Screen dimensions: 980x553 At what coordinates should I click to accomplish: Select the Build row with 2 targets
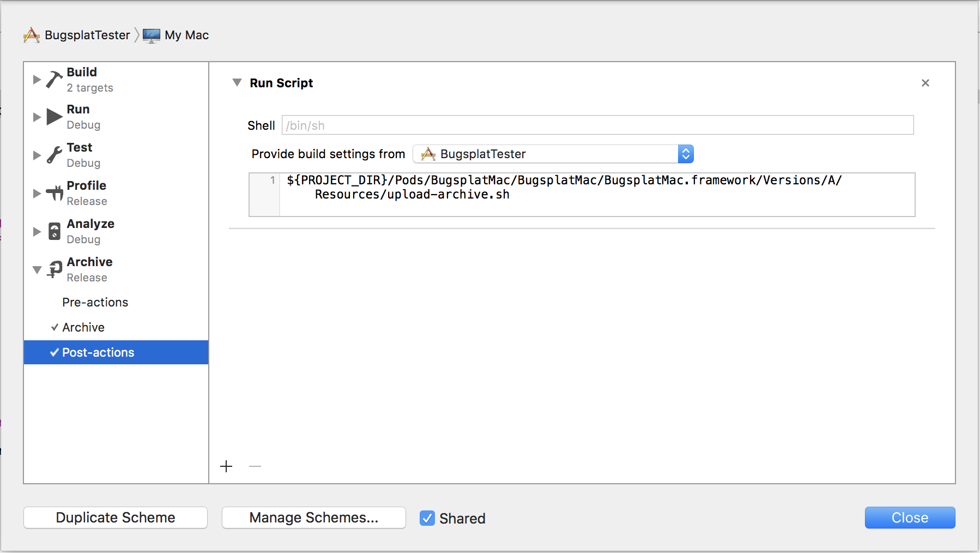pyautogui.click(x=116, y=80)
